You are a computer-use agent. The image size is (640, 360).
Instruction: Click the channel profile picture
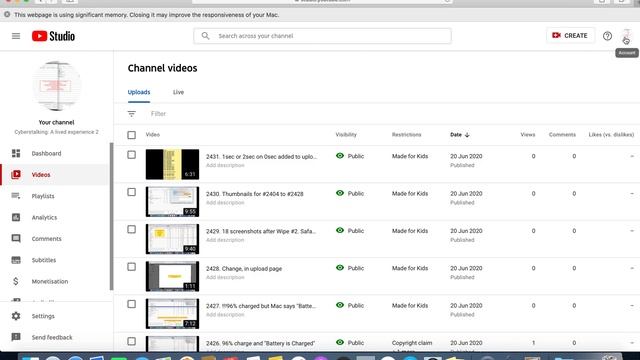(x=57, y=86)
